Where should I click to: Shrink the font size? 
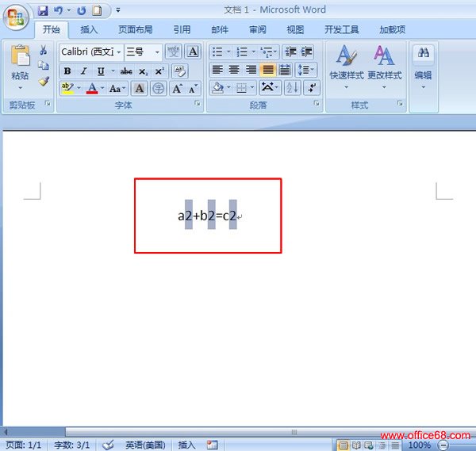(x=193, y=89)
